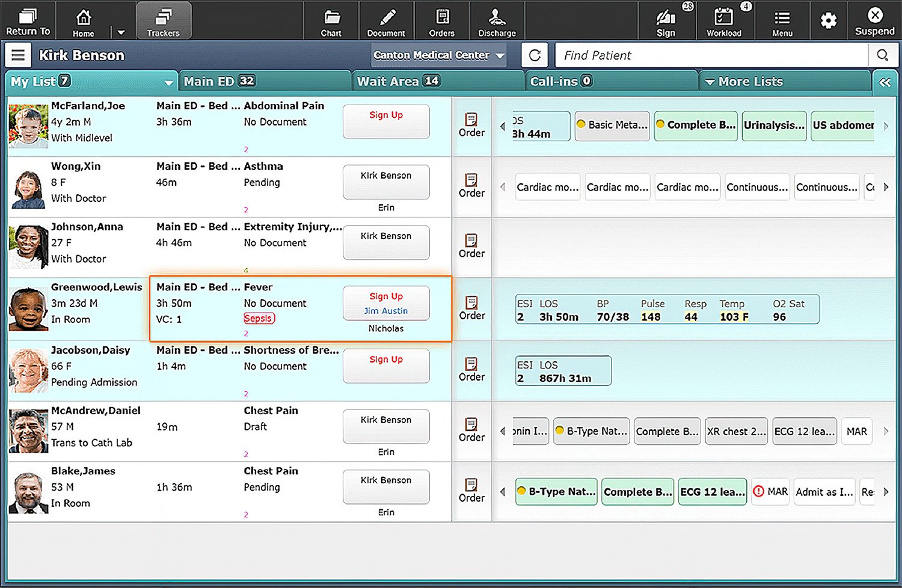Open Order icon for Jacobson, Daisy
902x588 pixels.
(x=471, y=370)
